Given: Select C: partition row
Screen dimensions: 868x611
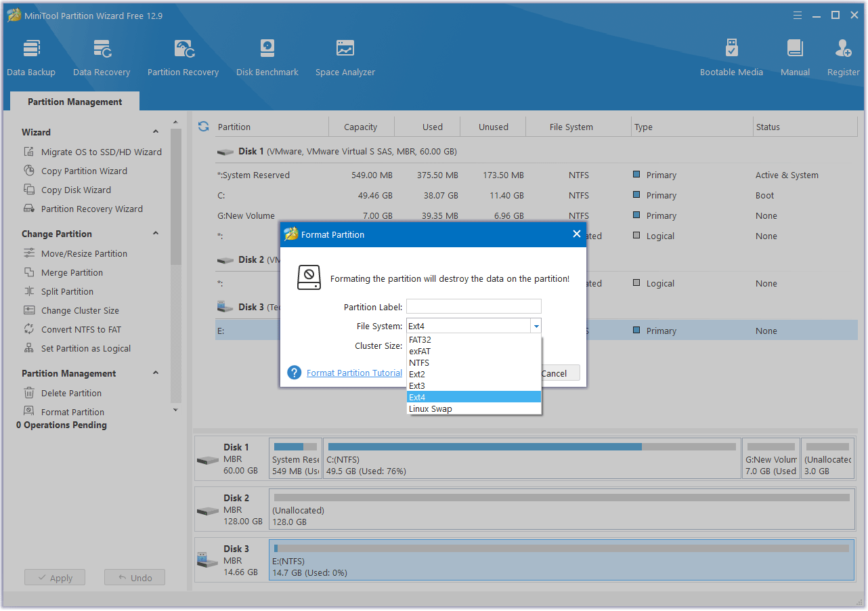Looking at the screenshot, I should [536, 195].
